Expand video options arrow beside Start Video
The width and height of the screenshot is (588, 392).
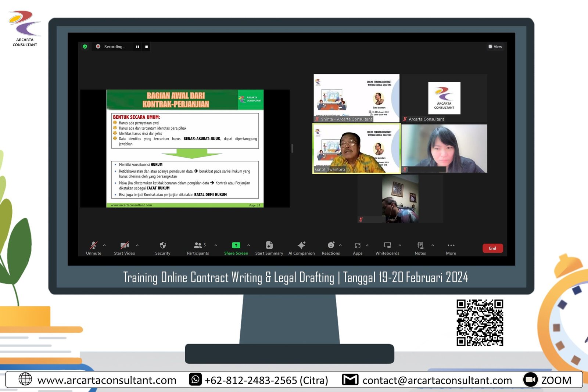[x=137, y=245]
